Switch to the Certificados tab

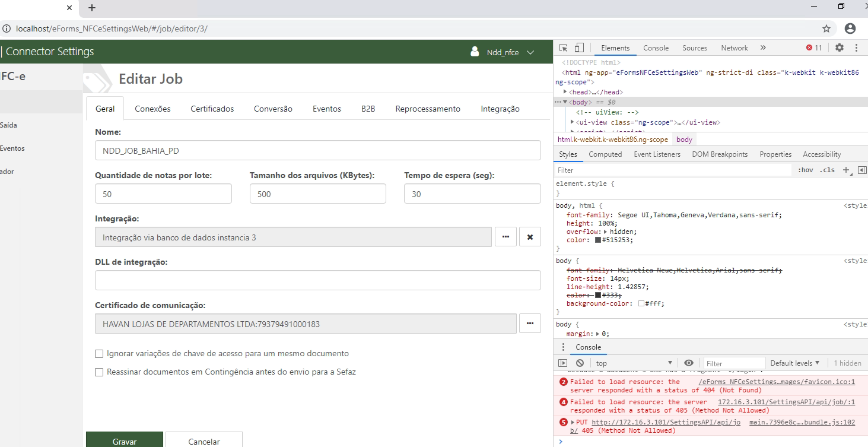click(x=212, y=109)
